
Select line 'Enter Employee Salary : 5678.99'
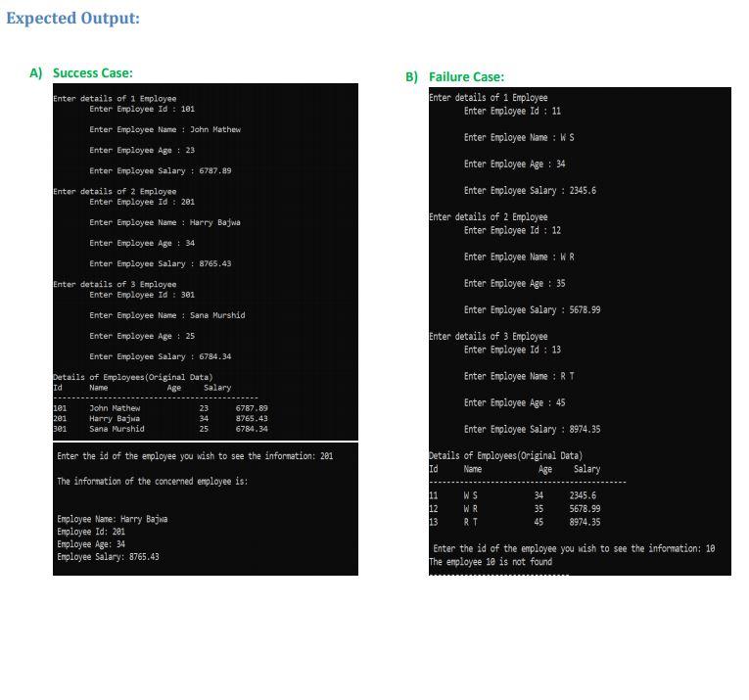click(533, 310)
